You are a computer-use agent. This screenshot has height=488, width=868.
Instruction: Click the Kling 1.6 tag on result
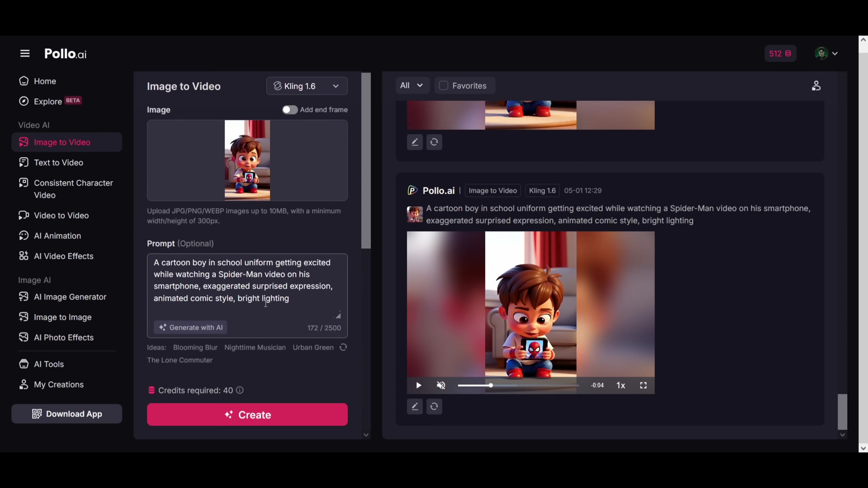[x=542, y=191]
